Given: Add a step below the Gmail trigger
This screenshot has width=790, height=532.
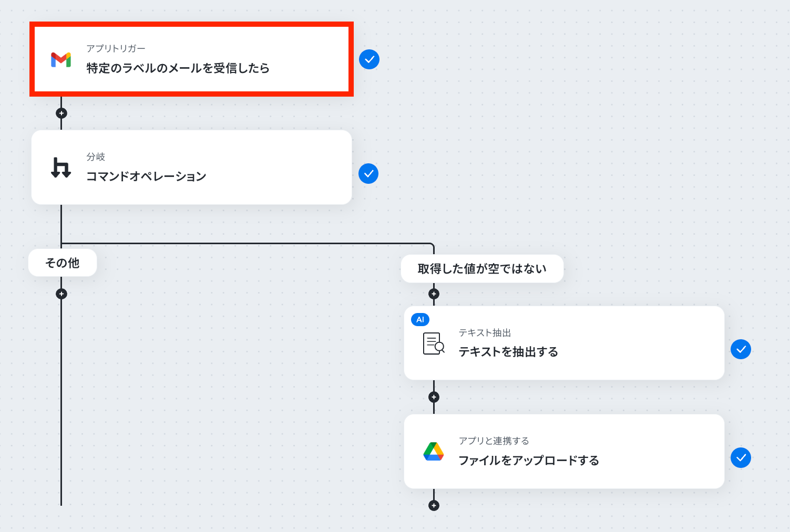Looking at the screenshot, I should 61,113.
